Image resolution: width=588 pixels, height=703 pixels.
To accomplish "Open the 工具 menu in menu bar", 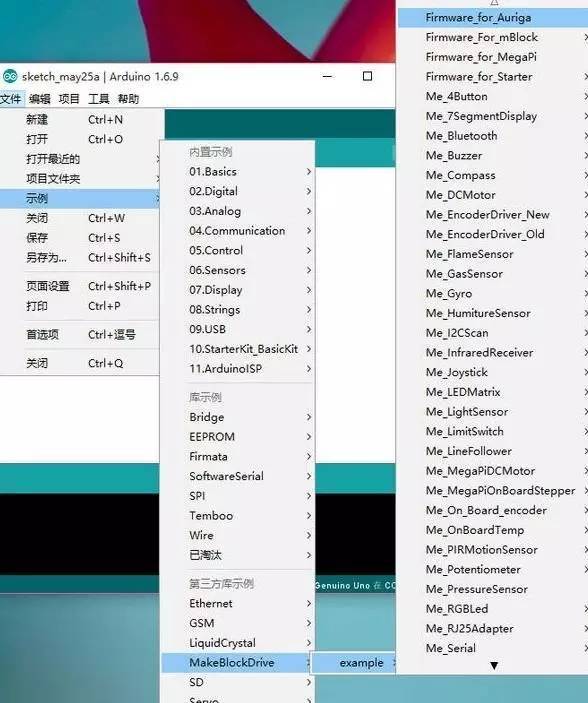I will click(99, 99).
